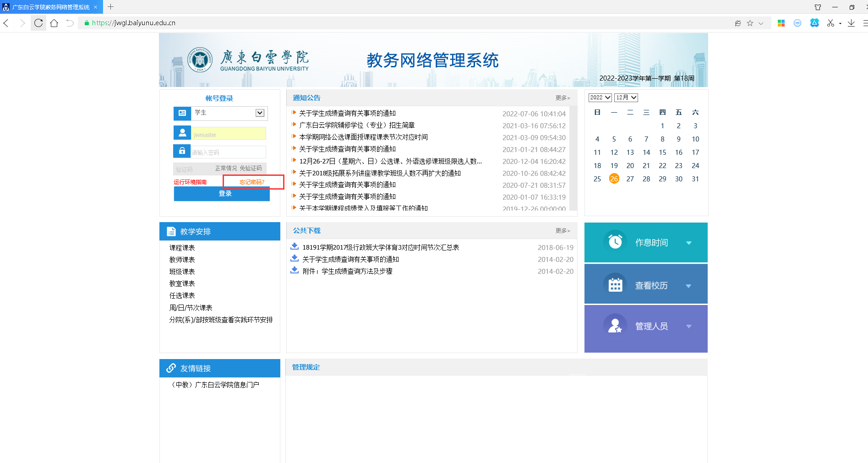Reload the page with the refresh icon

38,23
